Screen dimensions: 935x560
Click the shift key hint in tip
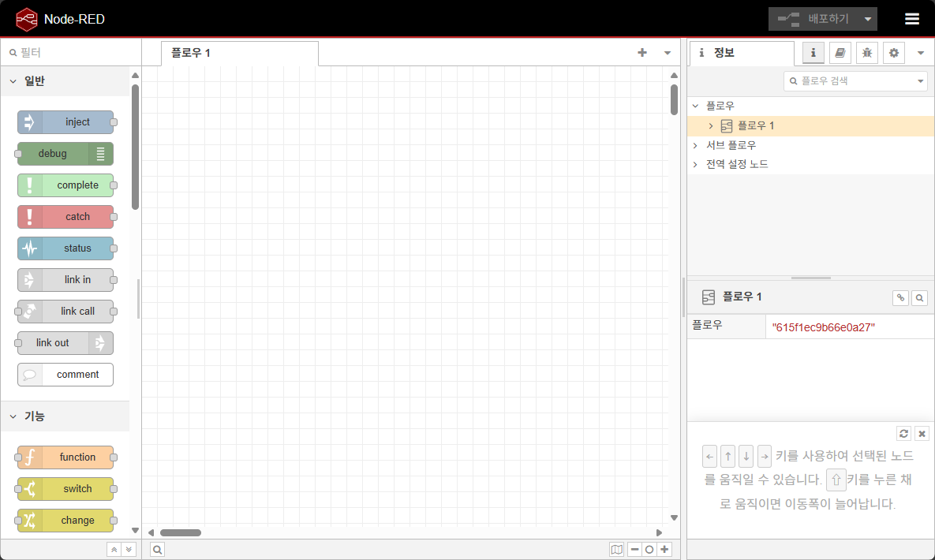[x=836, y=480]
